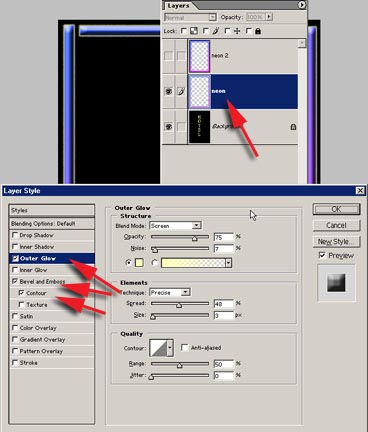
Task: Uncheck the Outer Glow checkbox
Action: [15, 258]
